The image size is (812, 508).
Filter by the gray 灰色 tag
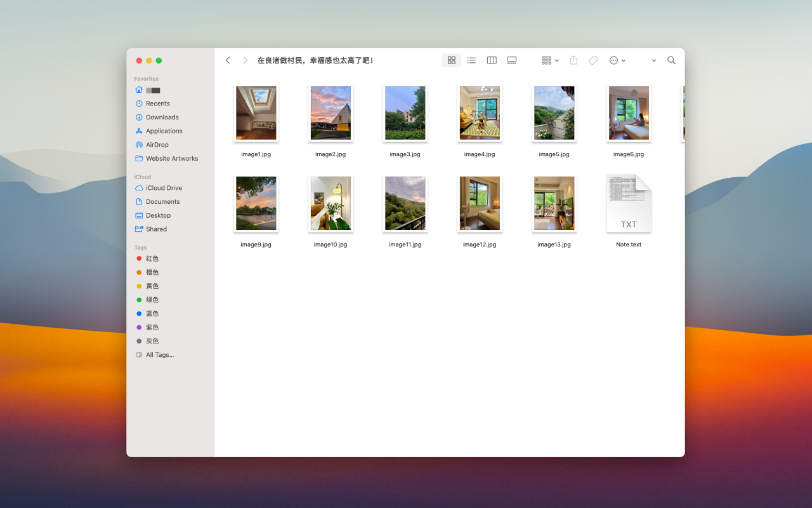pyautogui.click(x=147, y=341)
